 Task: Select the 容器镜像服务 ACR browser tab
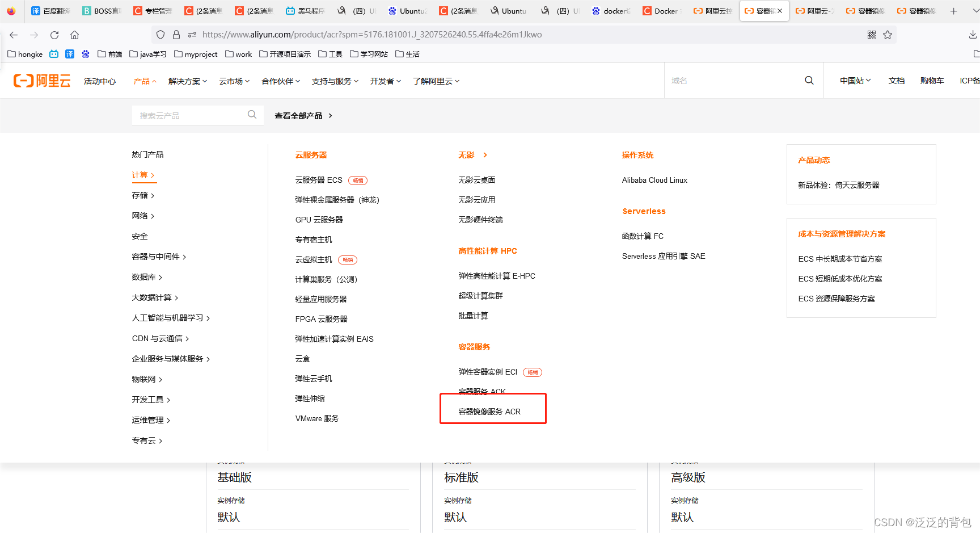pos(760,10)
